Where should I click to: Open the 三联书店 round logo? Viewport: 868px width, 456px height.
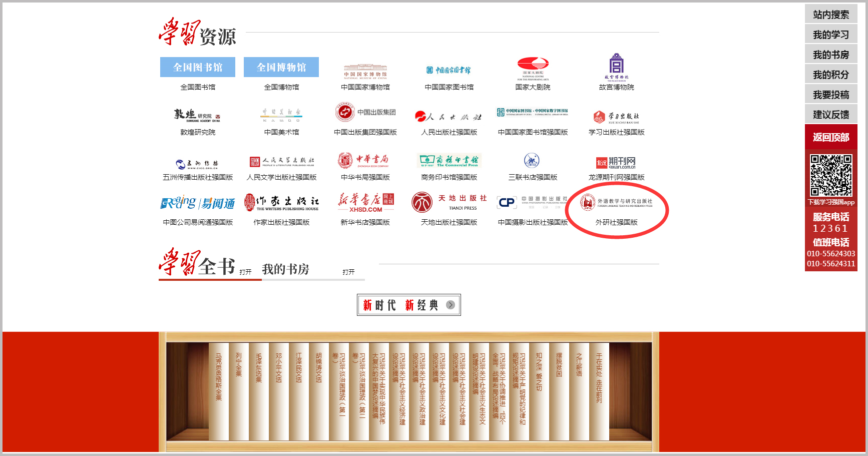click(532, 160)
